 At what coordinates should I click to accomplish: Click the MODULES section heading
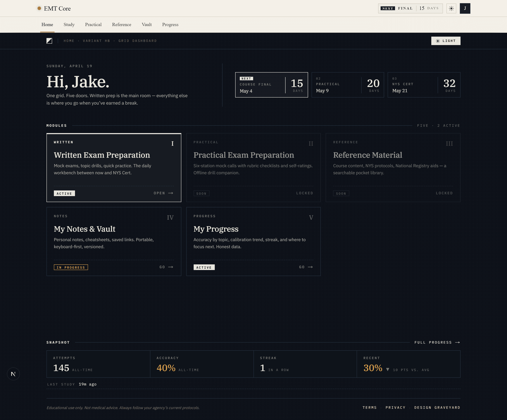(57, 126)
